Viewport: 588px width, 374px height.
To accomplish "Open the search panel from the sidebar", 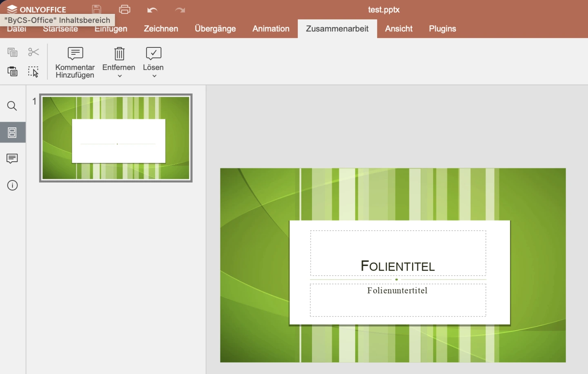I will click(12, 106).
